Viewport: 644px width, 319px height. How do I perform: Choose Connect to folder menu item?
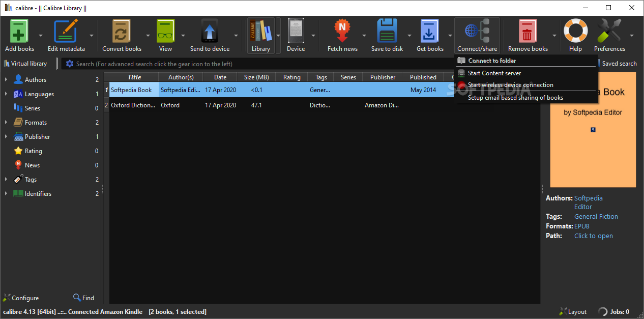pos(525,61)
